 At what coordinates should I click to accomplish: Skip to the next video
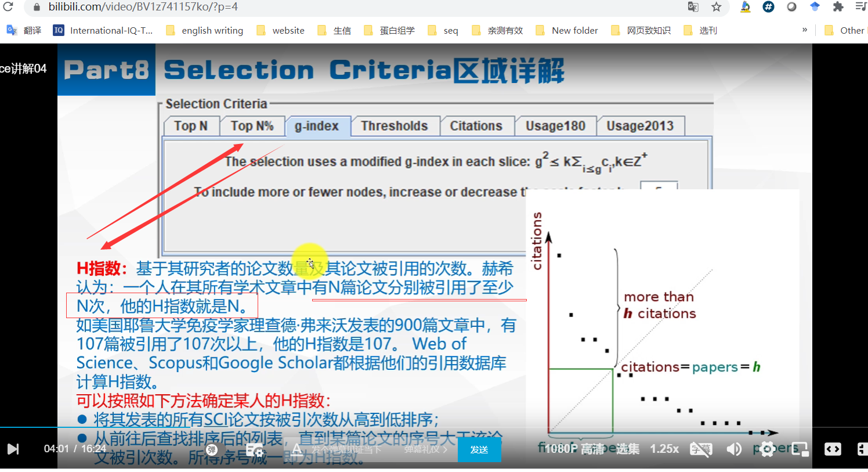[13, 449]
